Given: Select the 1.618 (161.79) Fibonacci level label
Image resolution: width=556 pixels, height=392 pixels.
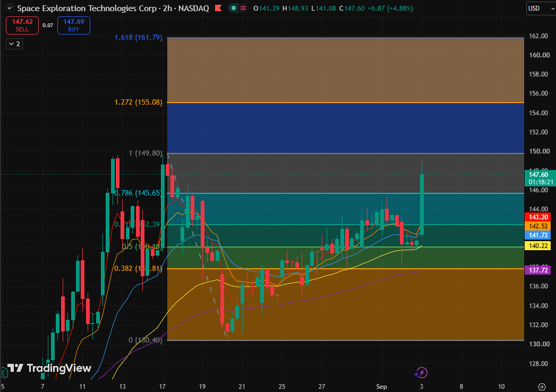Looking at the screenshot, I should tap(138, 37).
